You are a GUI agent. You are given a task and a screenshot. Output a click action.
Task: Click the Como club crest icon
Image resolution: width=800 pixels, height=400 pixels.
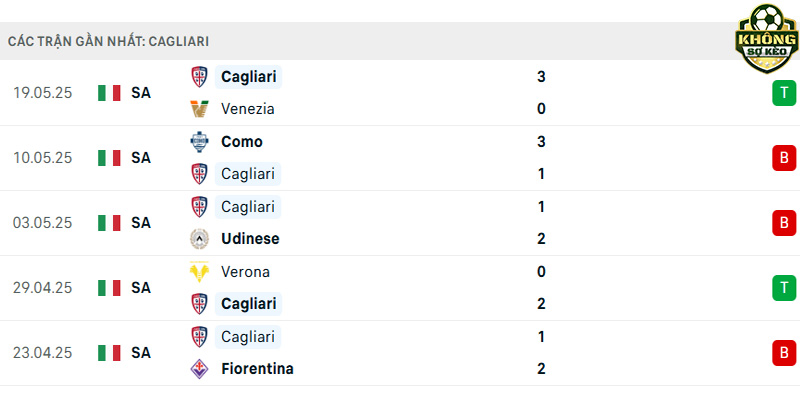199,142
